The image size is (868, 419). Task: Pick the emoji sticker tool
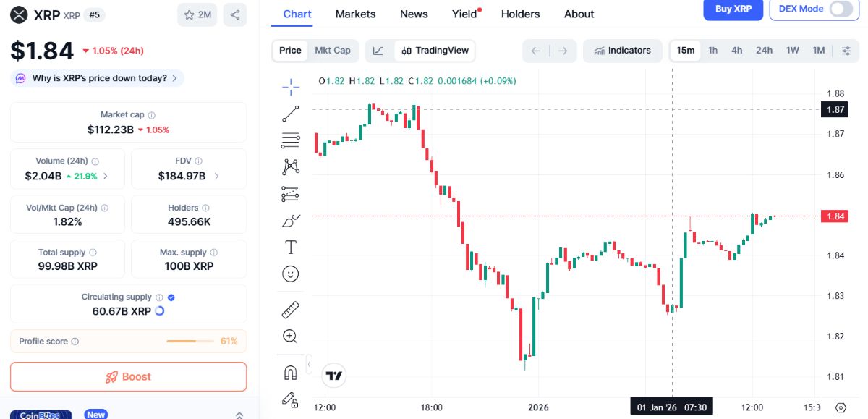click(290, 274)
